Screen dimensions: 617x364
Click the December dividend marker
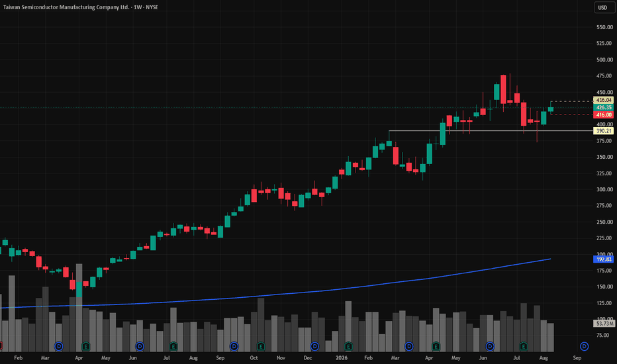pos(314,346)
